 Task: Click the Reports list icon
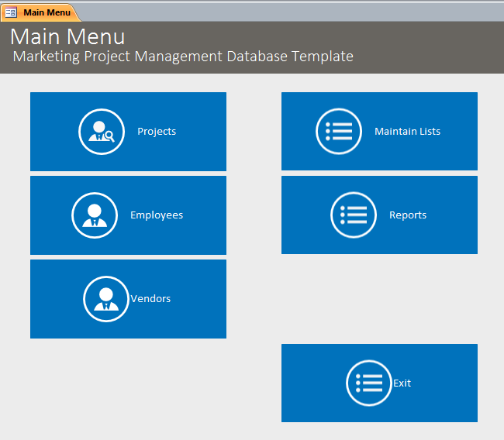tap(354, 215)
